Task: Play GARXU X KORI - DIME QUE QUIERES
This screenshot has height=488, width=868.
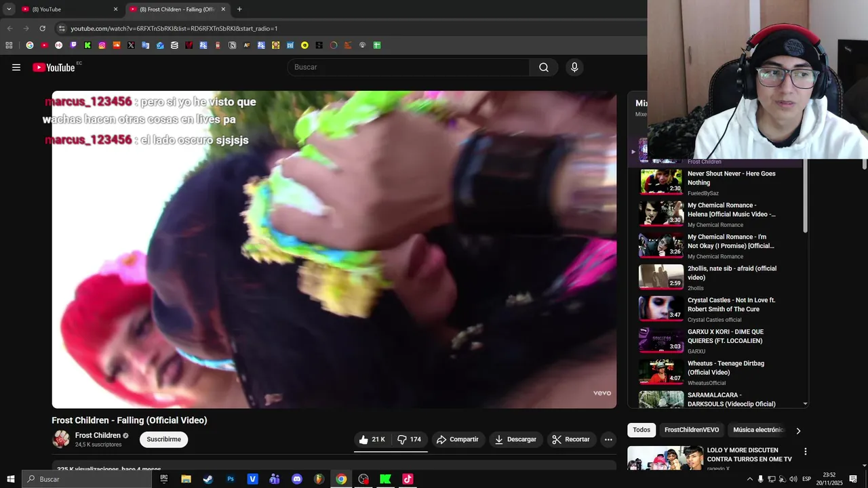Action: tap(719, 341)
